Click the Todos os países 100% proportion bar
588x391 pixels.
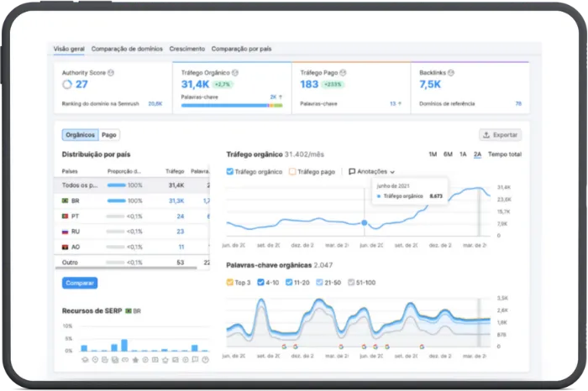coord(116,185)
